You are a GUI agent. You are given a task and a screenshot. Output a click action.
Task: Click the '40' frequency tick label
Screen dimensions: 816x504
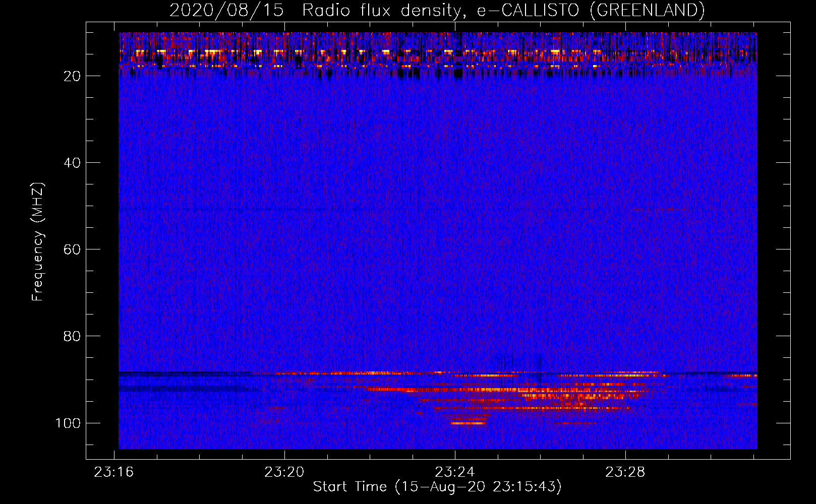73,163
